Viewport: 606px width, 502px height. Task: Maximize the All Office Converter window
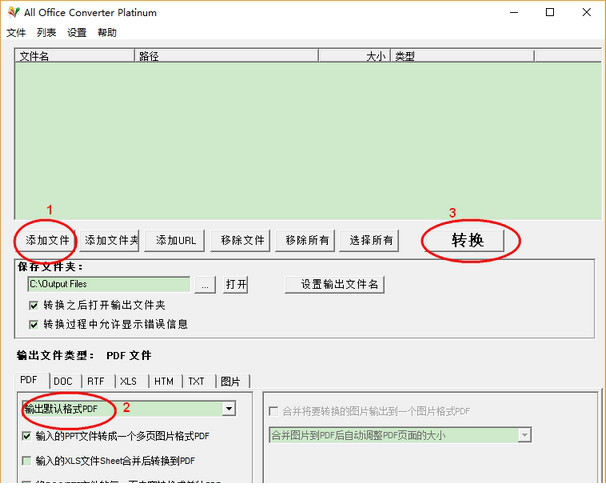click(x=550, y=12)
